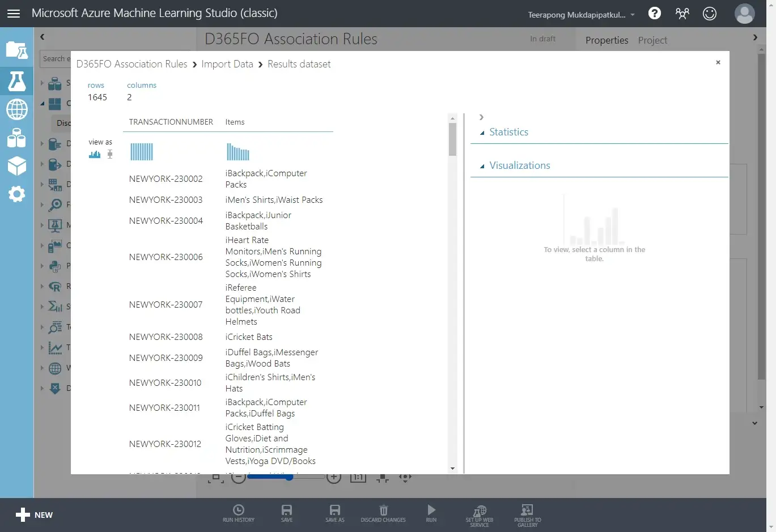The width and height of the screenshot is (776, 532).
Task: Close the Results dataset dialog
Action: click(718, 62)
